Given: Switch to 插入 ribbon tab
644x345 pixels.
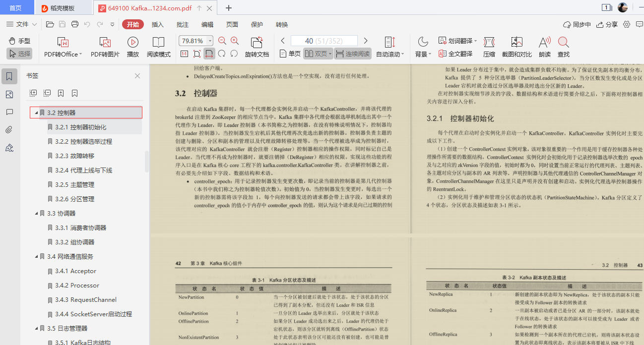Looking at the screenshot, I should [x=157, y=24].
